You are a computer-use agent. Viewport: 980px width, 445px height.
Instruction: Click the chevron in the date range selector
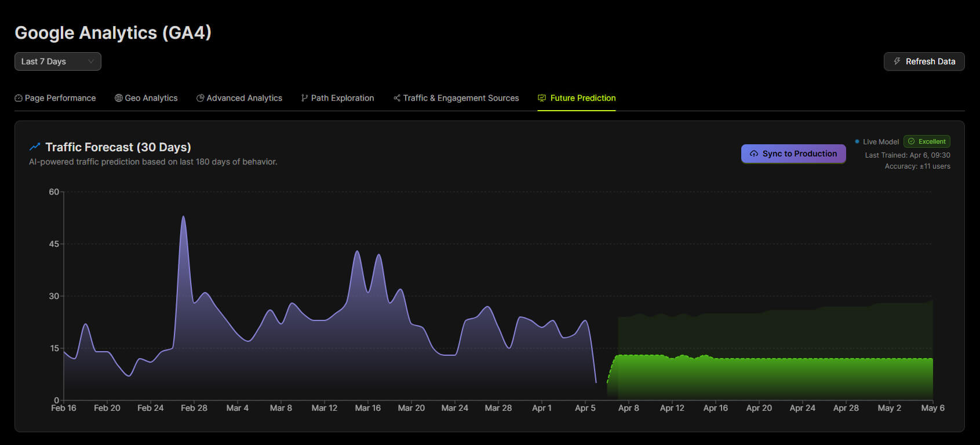(90, 61)
